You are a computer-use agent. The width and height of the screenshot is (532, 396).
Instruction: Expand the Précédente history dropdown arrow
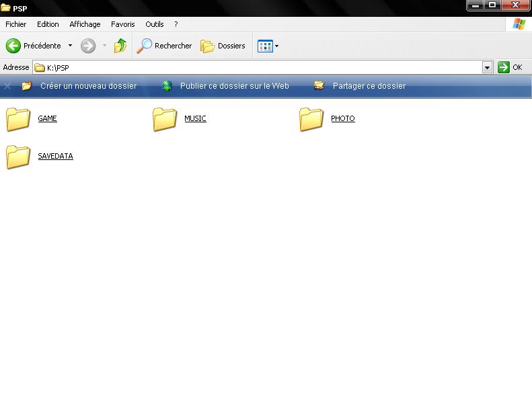(70, 46)
